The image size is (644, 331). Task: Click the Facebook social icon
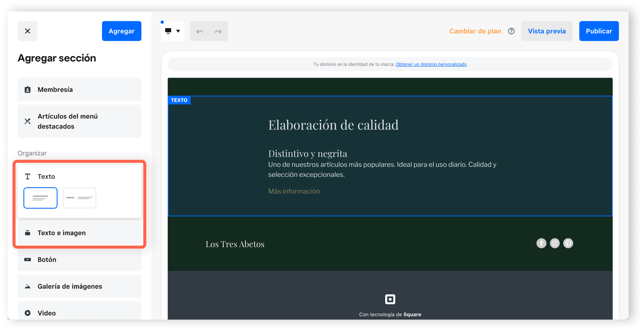tap(541, 243)
